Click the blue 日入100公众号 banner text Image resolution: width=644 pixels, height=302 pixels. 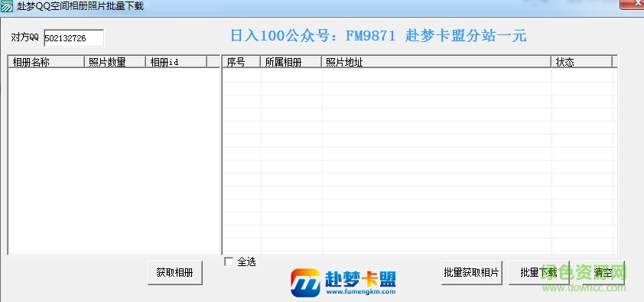pos(379,36)
